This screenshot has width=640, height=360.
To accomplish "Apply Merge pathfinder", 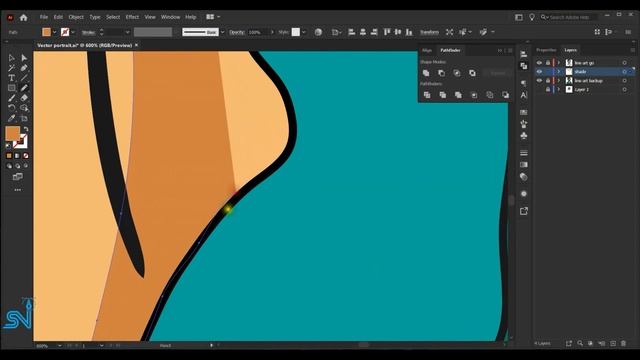I will tap(458, 95).
